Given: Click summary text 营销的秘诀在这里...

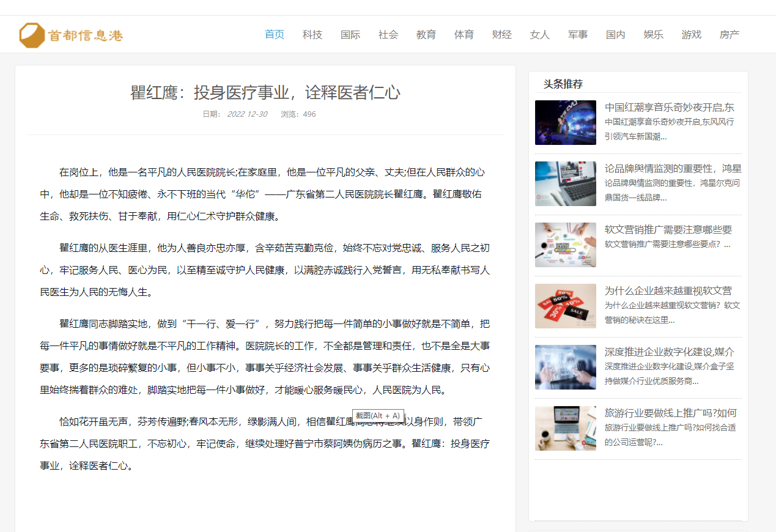Looking at the screenshot, I should 640,320.
